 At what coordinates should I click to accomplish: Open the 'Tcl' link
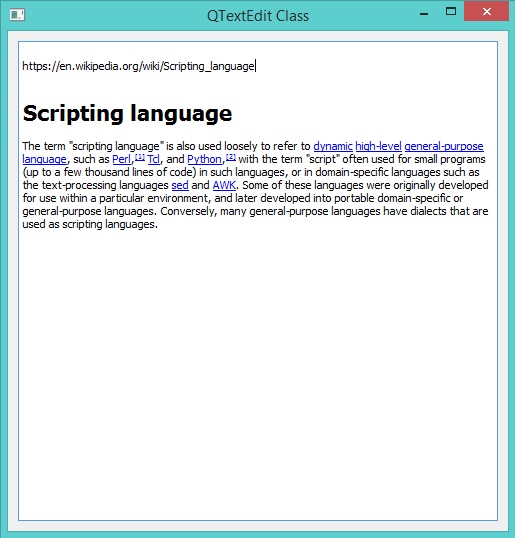[153, 159]
